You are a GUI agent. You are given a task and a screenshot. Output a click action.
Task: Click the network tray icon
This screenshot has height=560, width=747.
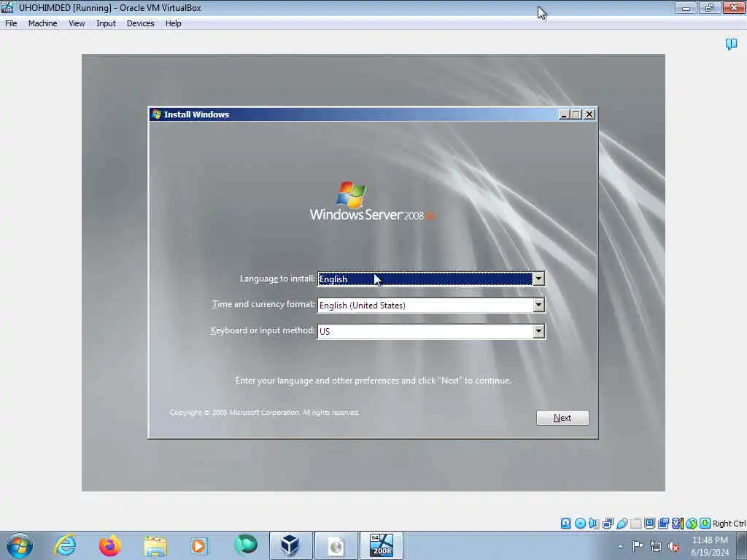pyautogui.click(x=656, y=546)
